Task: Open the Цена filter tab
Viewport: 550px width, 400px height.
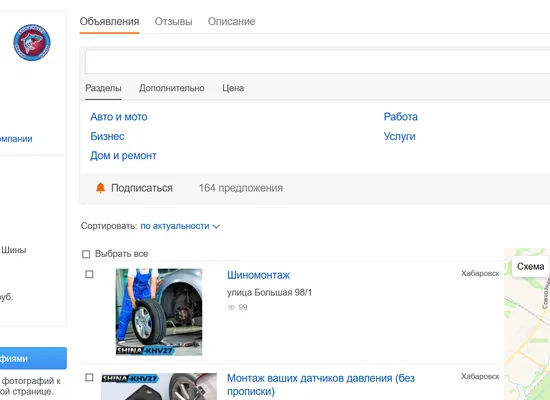Action: click(233, 88)
